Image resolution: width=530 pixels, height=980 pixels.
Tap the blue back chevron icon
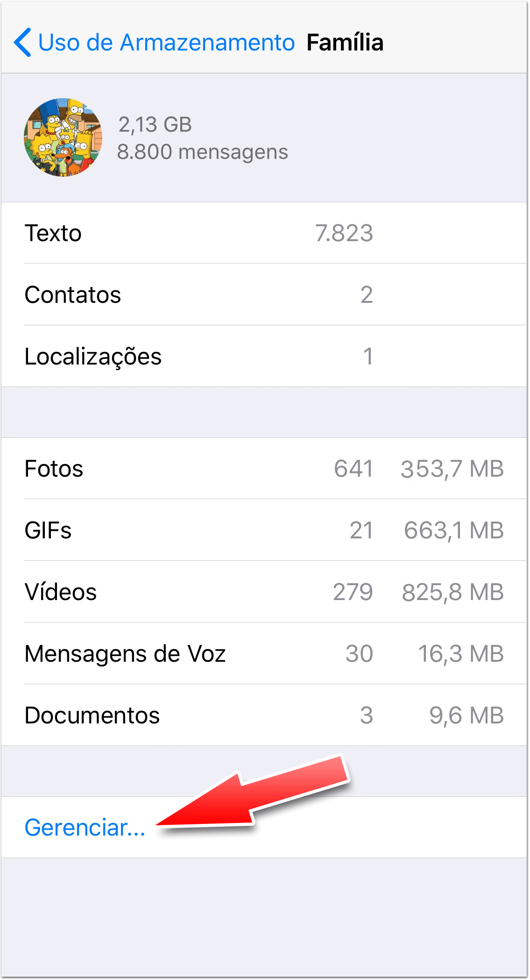(x=23, y=43)
